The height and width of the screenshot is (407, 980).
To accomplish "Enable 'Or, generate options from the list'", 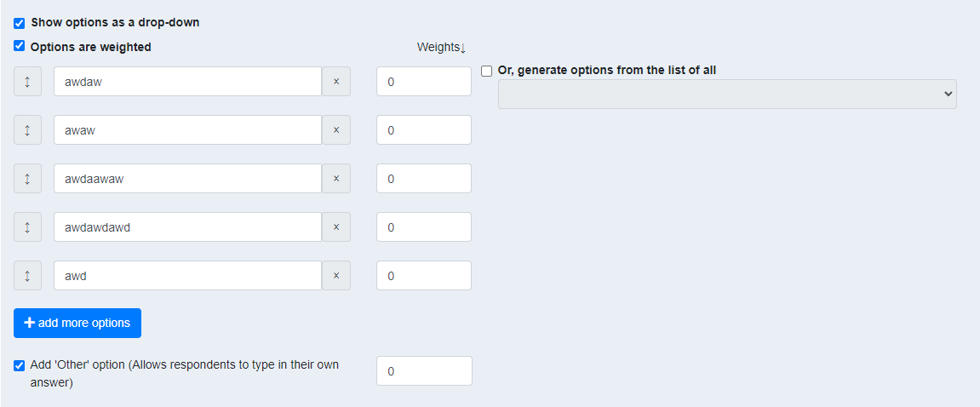I will coord(487,71).
